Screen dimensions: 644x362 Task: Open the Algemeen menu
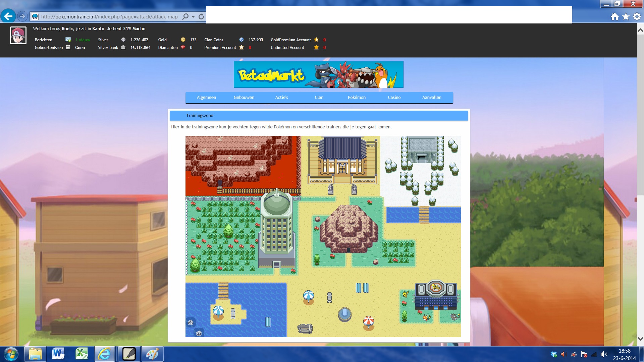click(206, 98)
